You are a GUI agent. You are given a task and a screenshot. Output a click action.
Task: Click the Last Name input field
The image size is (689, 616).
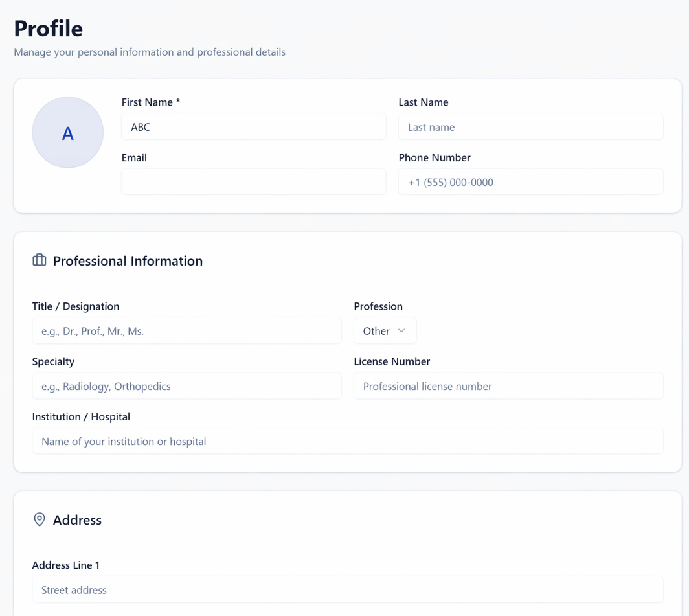(530, 126)
